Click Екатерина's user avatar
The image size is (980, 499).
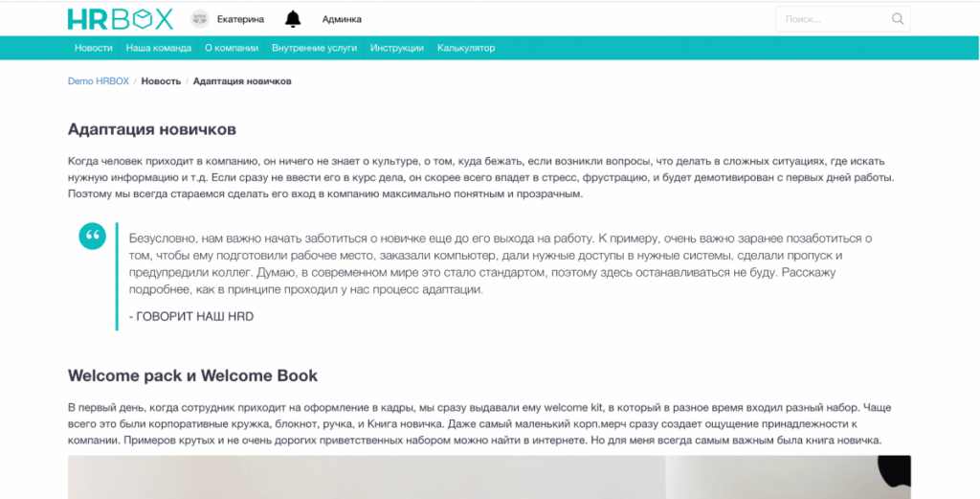(199, 19)
